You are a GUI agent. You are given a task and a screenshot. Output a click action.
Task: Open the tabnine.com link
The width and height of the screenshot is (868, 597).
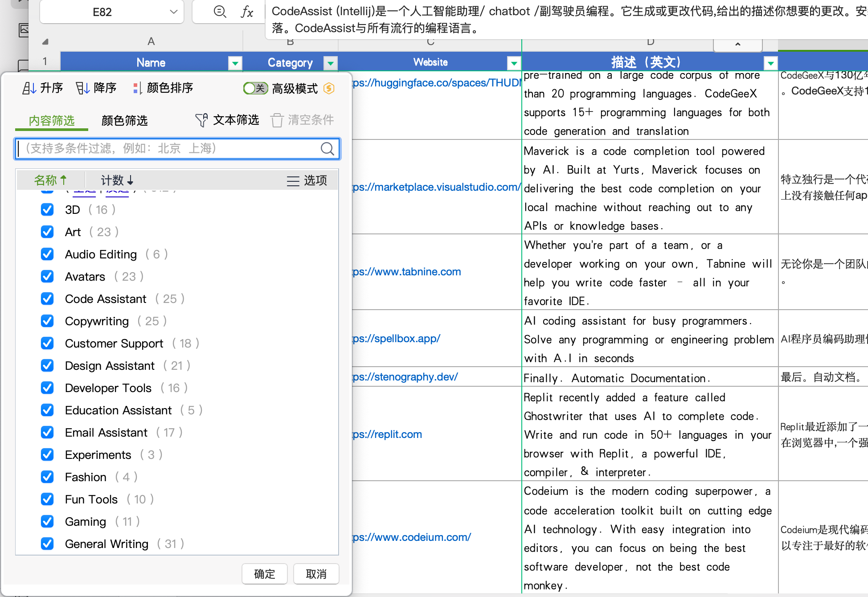[407, 272]
